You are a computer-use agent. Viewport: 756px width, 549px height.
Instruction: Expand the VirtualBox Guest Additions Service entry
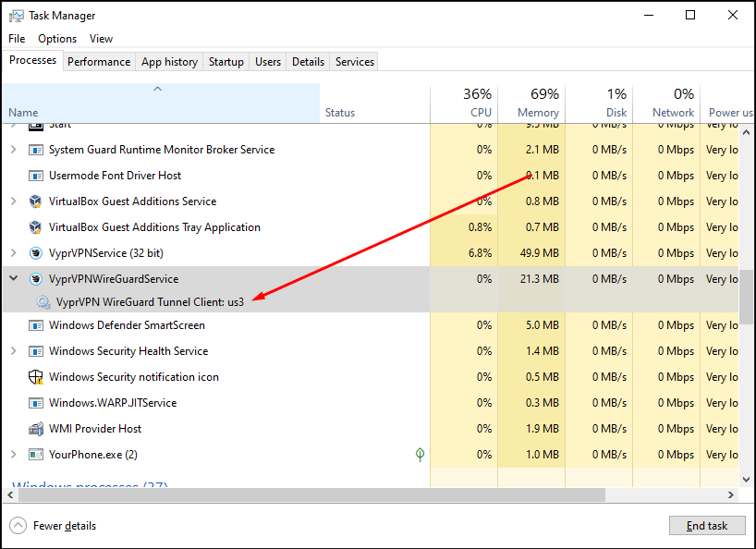point(13,201)
